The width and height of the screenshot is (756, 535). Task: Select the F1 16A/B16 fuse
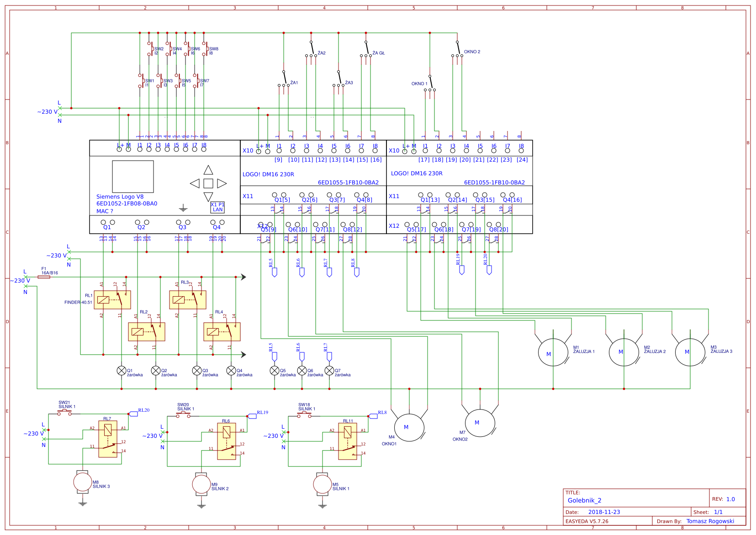[44, 277]
